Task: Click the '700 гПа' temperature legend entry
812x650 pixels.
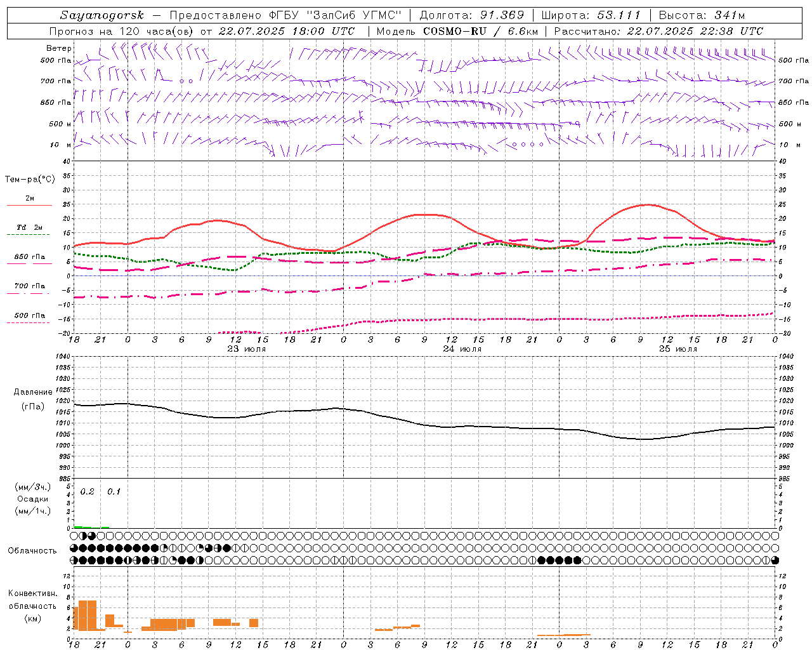Action: 30,286
